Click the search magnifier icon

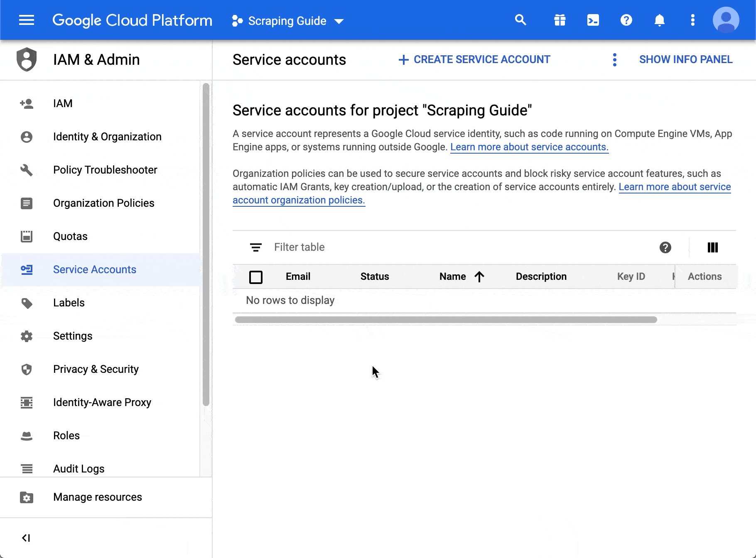tap(520, 20)
